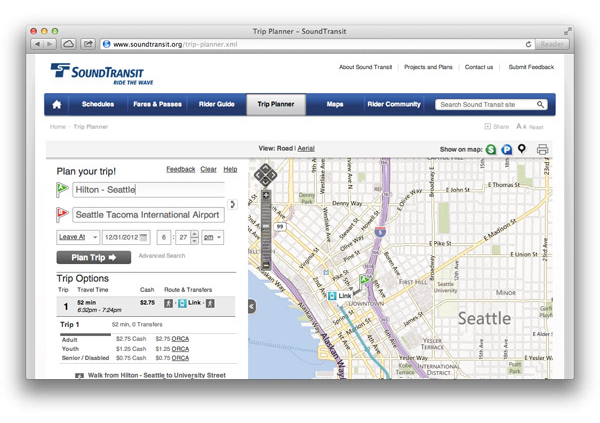Switch to Aerial map view
The height and width of the screenshot is (423, 600).
coord(306,149)
